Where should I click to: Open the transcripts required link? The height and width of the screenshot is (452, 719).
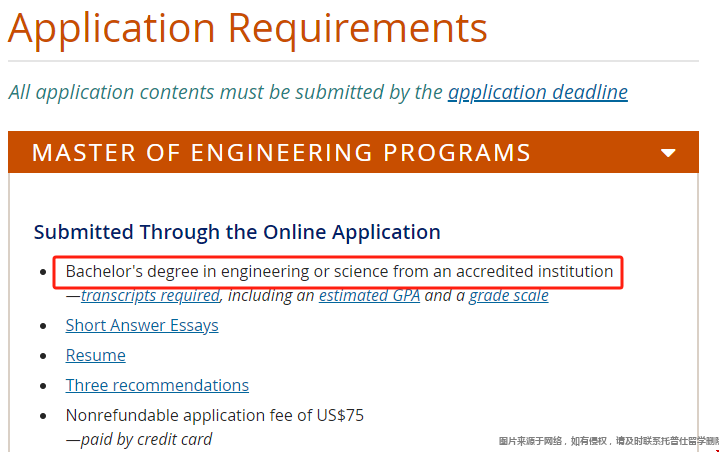click(150, 296)
